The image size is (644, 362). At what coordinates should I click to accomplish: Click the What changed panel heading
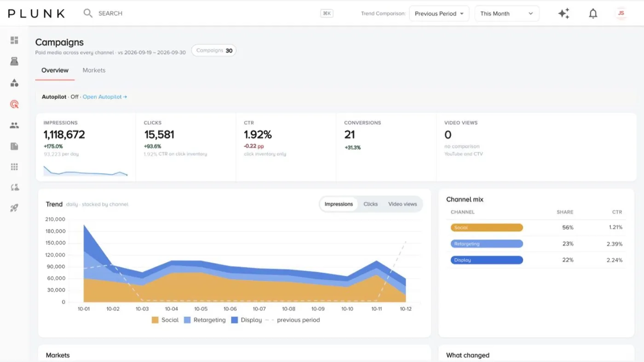468,355
